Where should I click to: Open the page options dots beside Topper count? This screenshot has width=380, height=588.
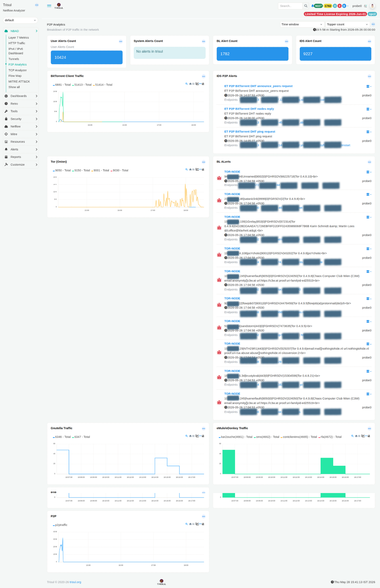[373, 24]
